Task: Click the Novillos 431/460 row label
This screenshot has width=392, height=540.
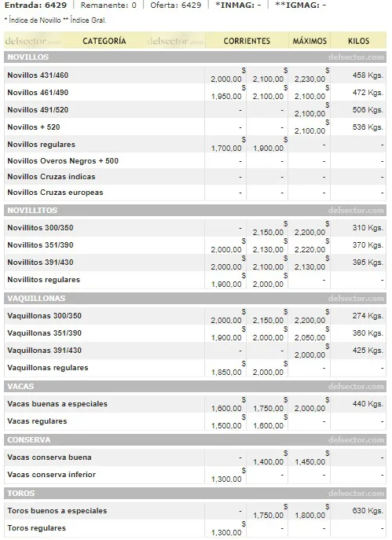Action: [x=38, y=75]
